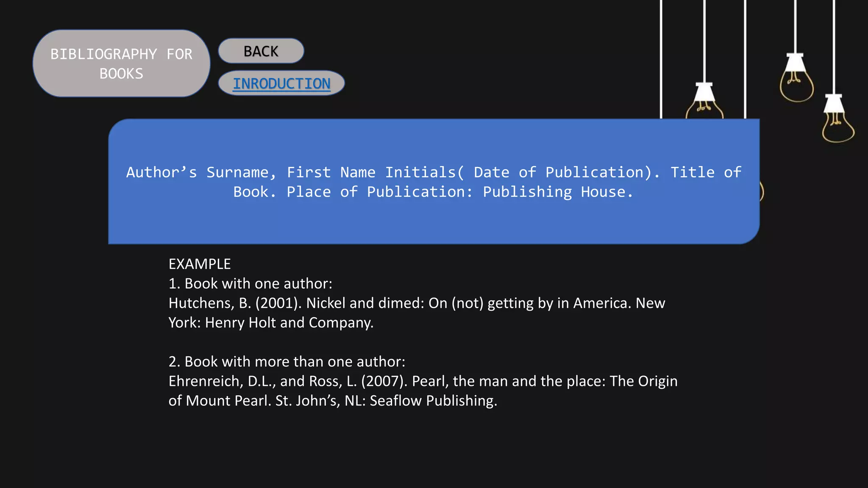Click the empty blue area below the format text
This screenshot has height=488, width=868.
click(433, 222)
